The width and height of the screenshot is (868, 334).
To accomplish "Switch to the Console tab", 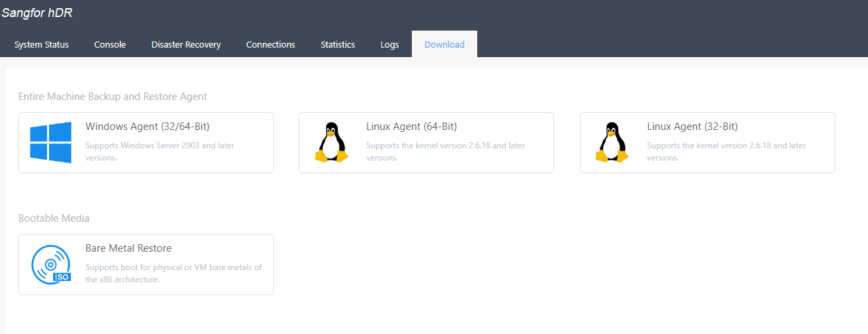I will click(x=110, y=44).
